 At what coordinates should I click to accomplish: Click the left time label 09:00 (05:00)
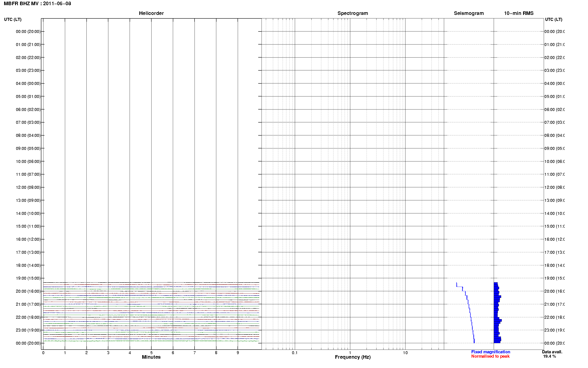tap(28, 148)
